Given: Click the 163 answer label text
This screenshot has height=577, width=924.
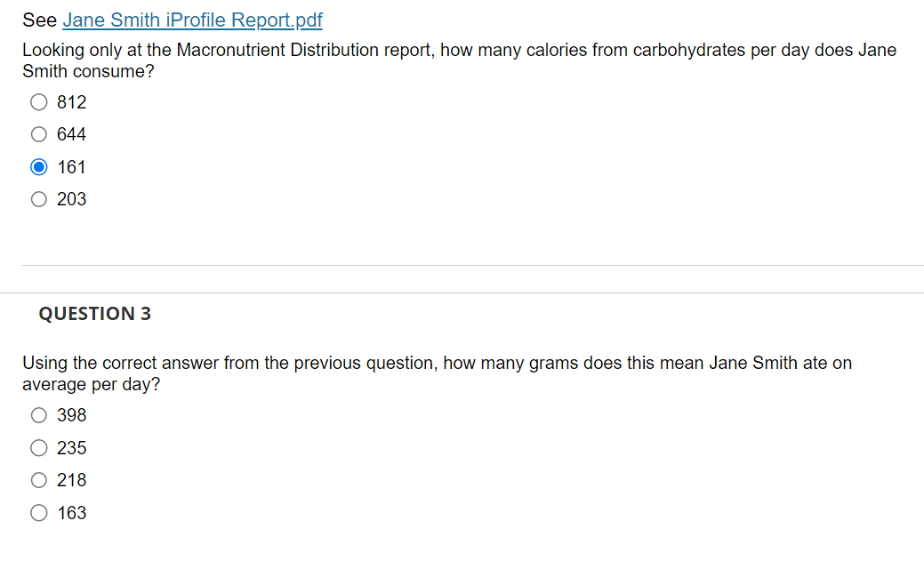Looking at the screenshot, I should coord(70,513).
